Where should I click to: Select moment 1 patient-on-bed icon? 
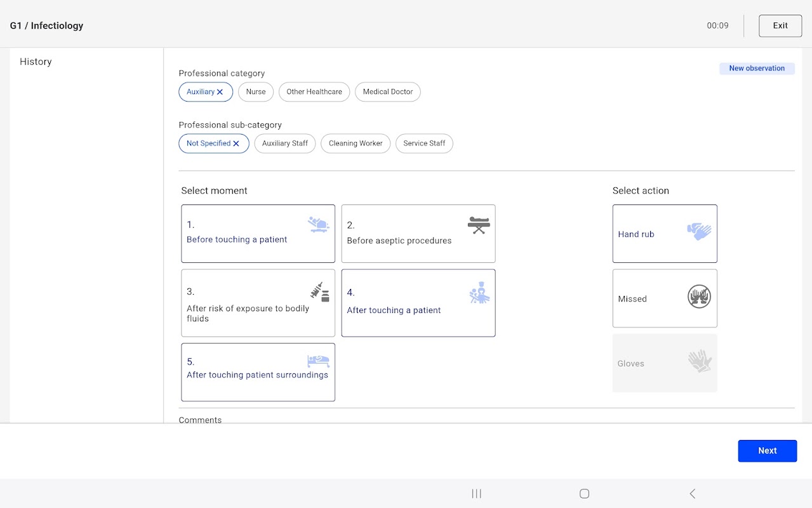318,225
